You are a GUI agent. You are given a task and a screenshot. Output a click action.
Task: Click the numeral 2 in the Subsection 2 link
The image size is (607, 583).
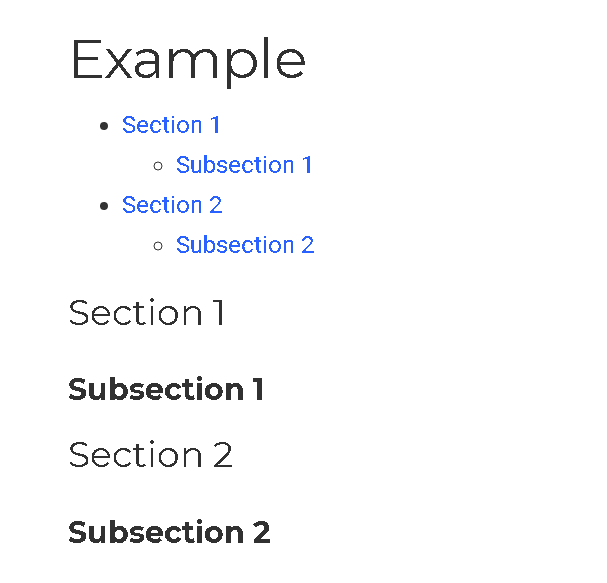click(308, 245)
